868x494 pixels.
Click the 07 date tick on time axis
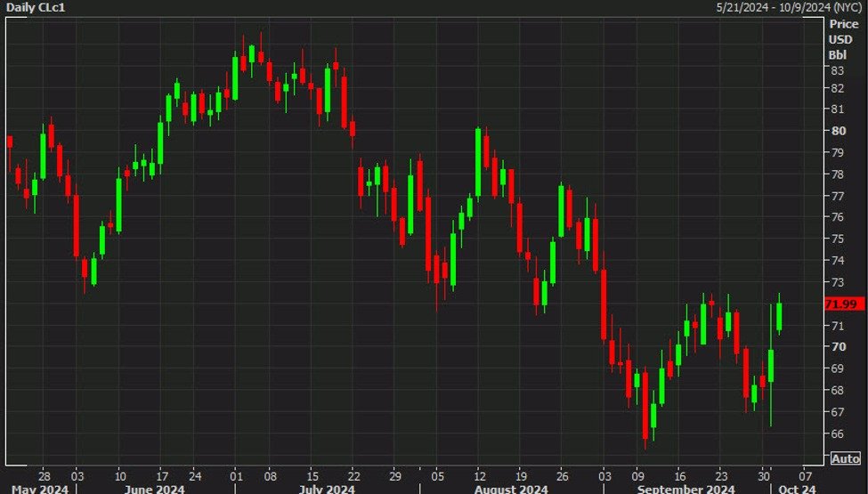point(807,475)
